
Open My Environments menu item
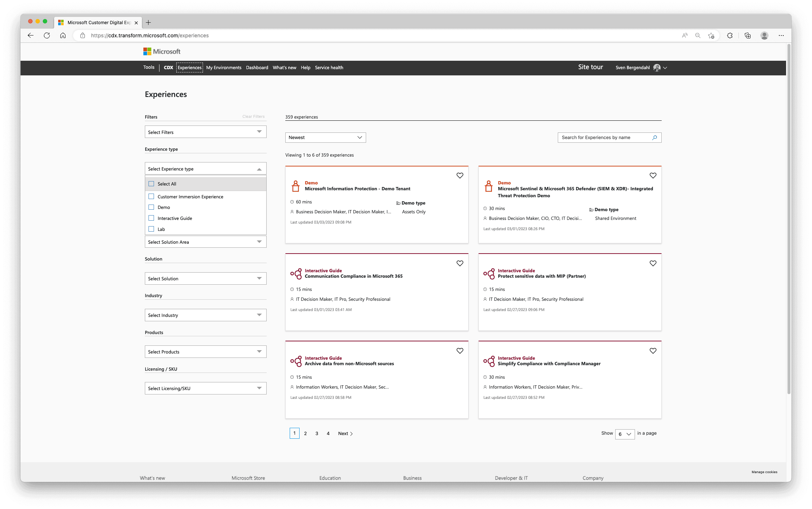coord(223,68)
